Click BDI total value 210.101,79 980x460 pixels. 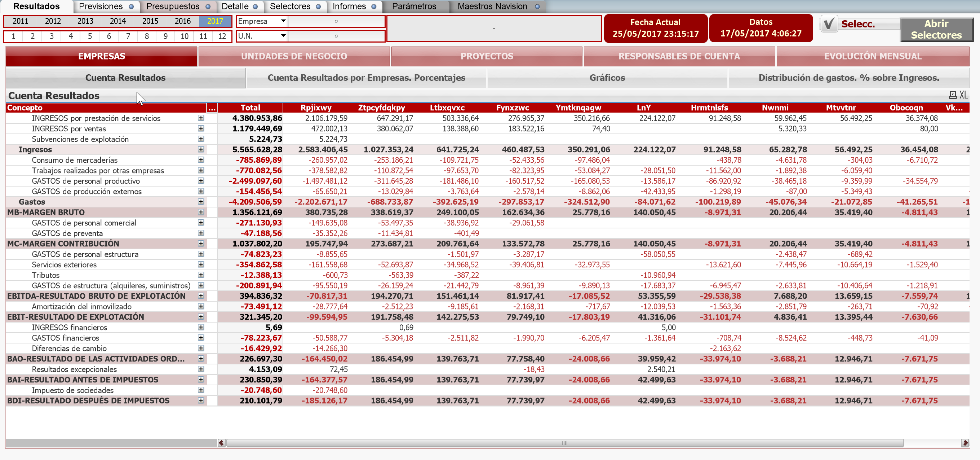[261, 400]
